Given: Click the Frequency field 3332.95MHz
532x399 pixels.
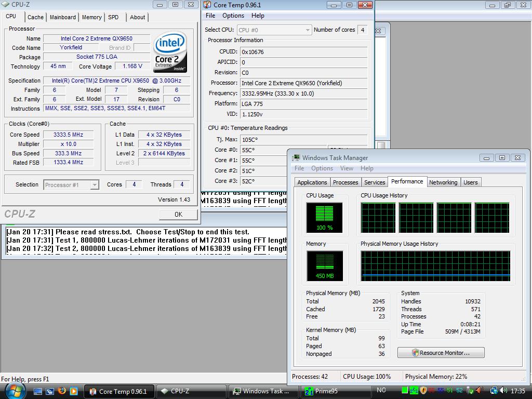Looking at the screenshot, I should click(x=303, y=94).
